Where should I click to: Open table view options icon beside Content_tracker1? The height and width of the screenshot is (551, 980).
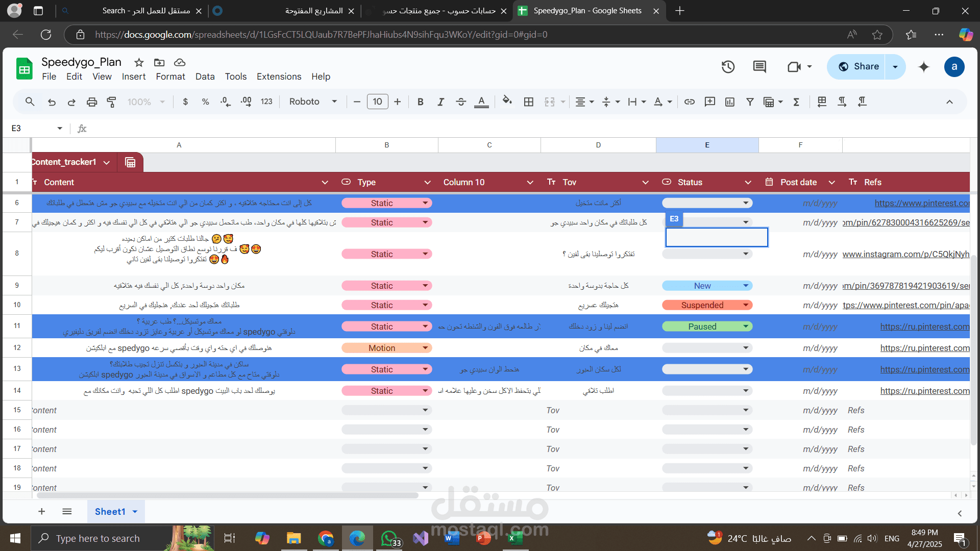130,162
